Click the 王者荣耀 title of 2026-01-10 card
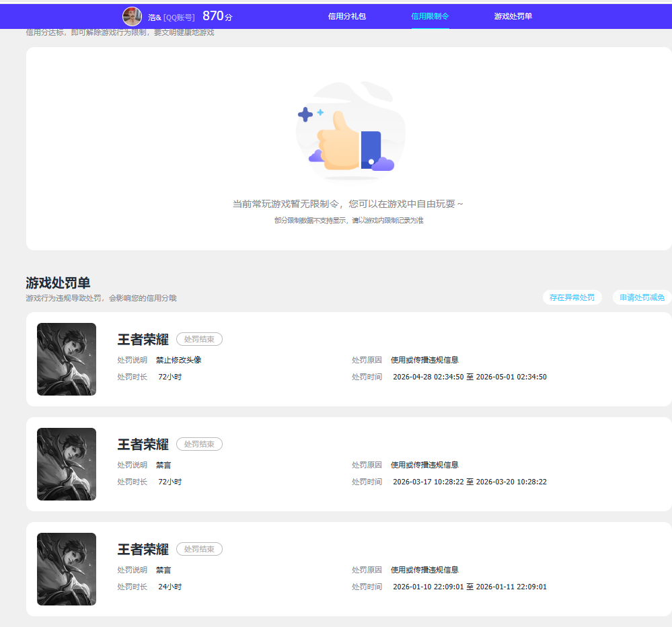672x627 pixels. 143,550
